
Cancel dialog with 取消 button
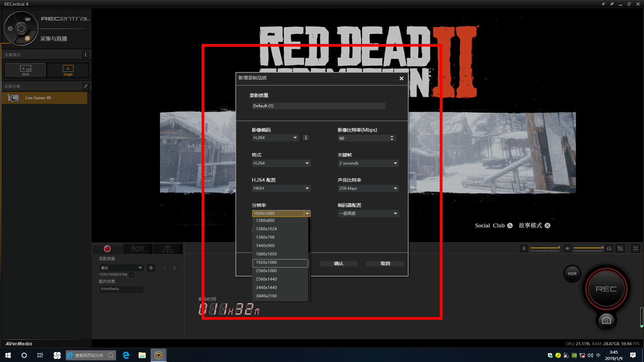385,264
